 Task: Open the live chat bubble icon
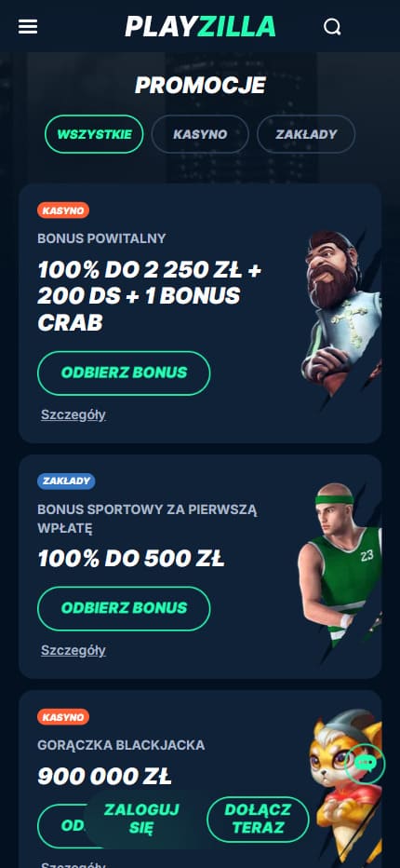pyautogui.click(x=365, y=764)
